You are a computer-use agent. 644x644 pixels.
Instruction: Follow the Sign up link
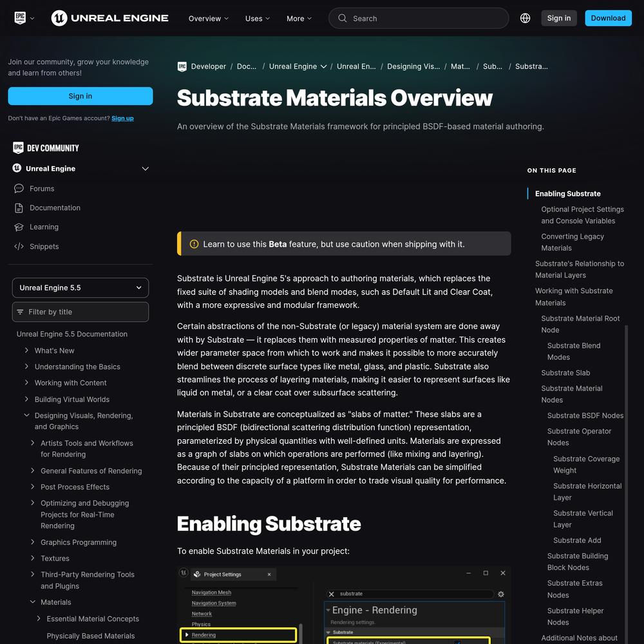pos(122,118)
